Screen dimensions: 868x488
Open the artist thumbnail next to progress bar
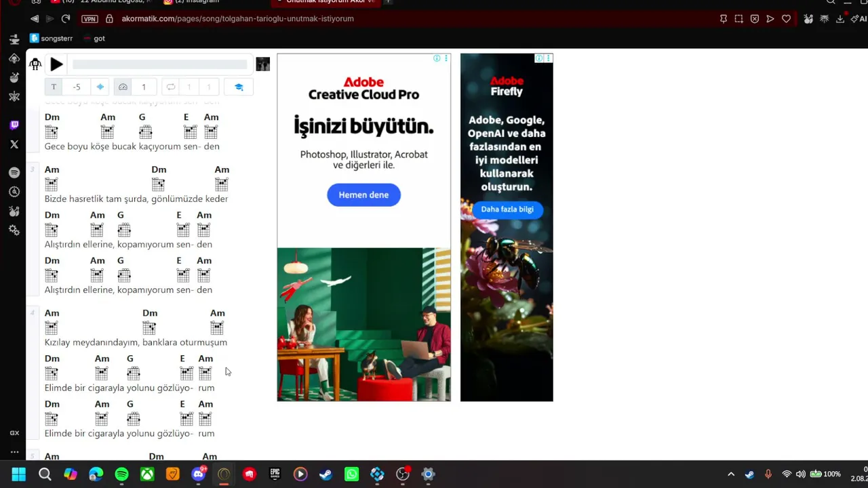point(263,64)
